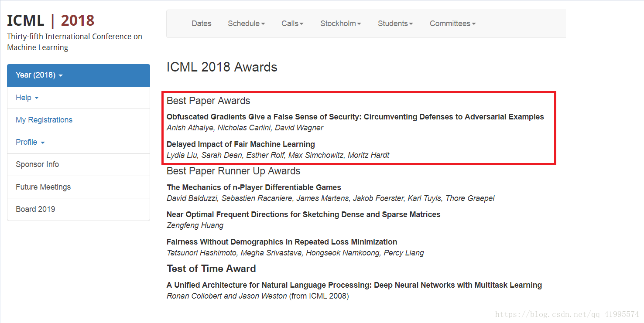644x323 pixels.
Task: Click author name Zengfeng Huang
Action: [x=195, y=225]
